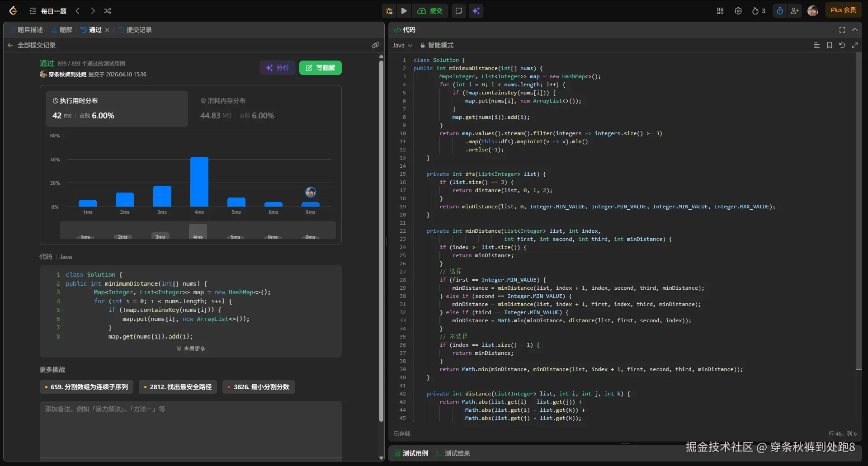Open challenge 659. 分割数组为连续子序列
Image resolution: width=868 pixels, height=466 pixels.
[86, 387]
